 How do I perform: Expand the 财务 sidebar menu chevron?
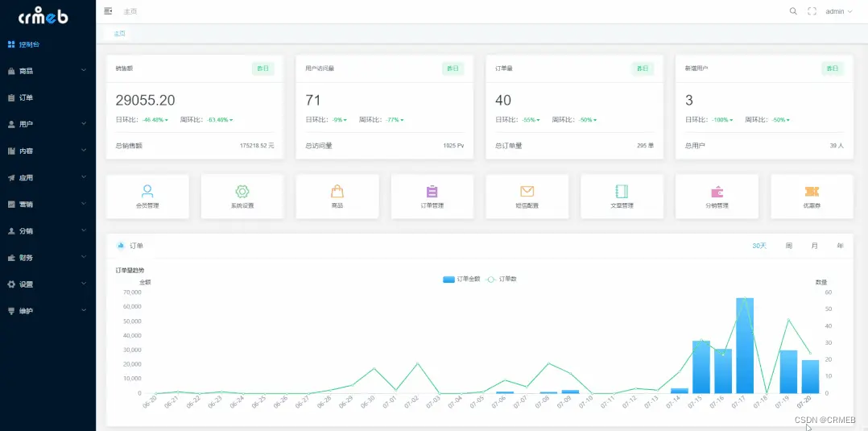(x=84, y=256)
